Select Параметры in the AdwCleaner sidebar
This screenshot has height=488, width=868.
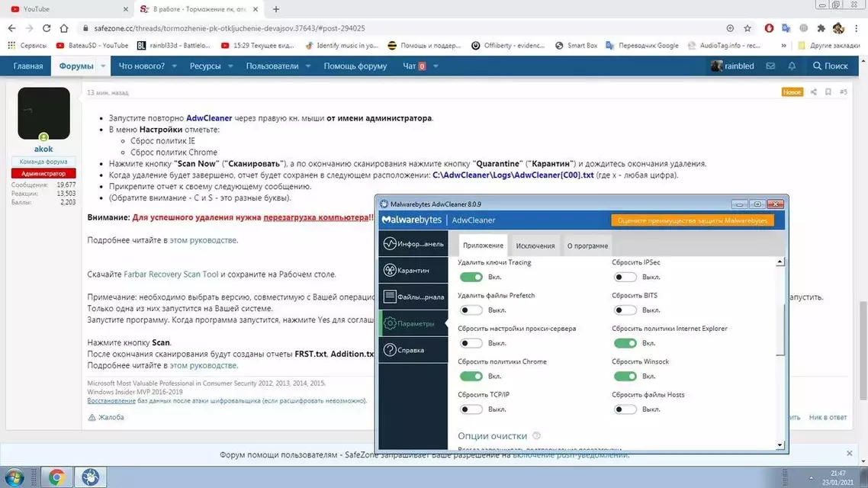(413, 323)
